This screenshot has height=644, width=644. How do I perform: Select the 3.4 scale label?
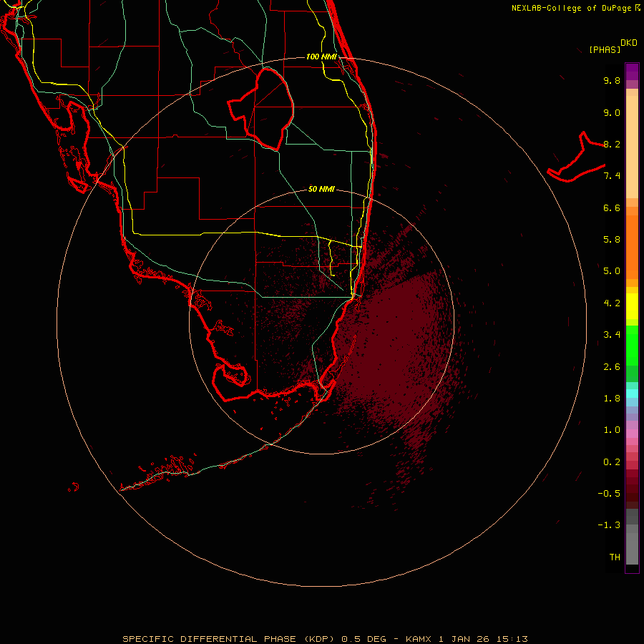612,335
